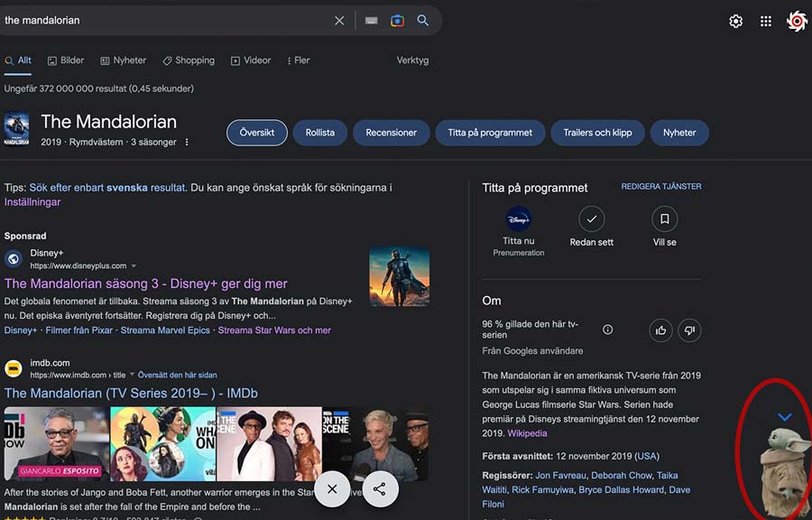Click the magnifying glass search button
The image size is (812, 520).
pyautogui.click(x=422, y=21)
